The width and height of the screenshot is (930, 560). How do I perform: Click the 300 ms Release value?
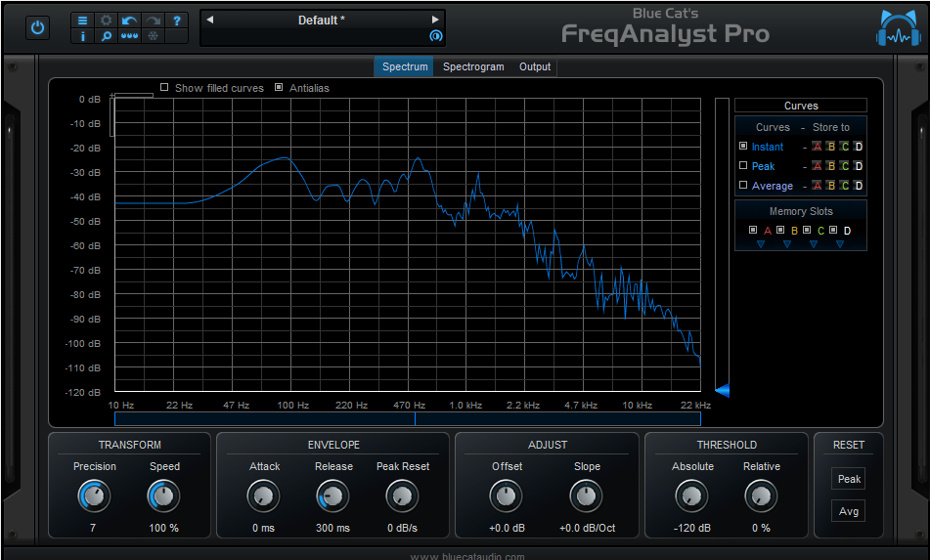pos(332,528)
